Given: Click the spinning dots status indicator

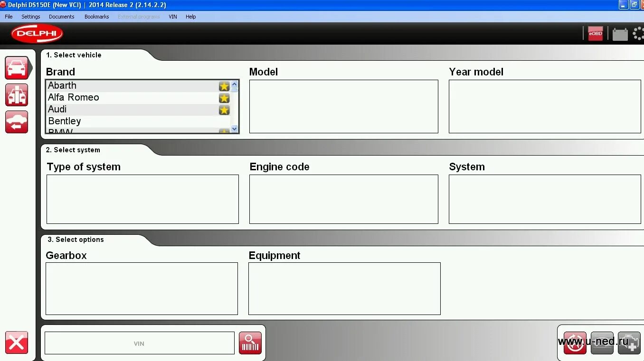Looking at the screenshot, I should coord(638,34).
